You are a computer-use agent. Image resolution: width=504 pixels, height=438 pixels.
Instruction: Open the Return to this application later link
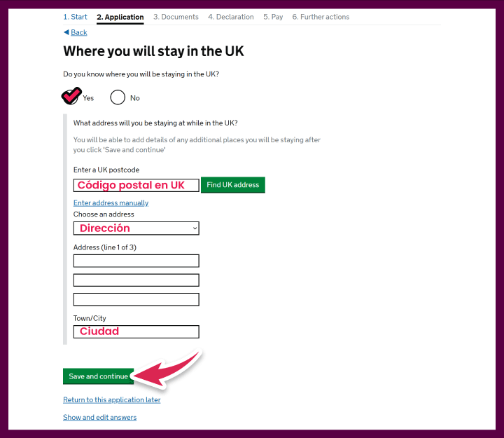pos(112,400)
